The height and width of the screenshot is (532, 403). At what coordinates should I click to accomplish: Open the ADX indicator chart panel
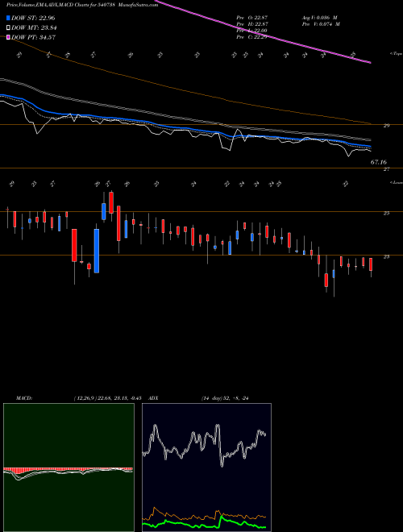[206, 468]
